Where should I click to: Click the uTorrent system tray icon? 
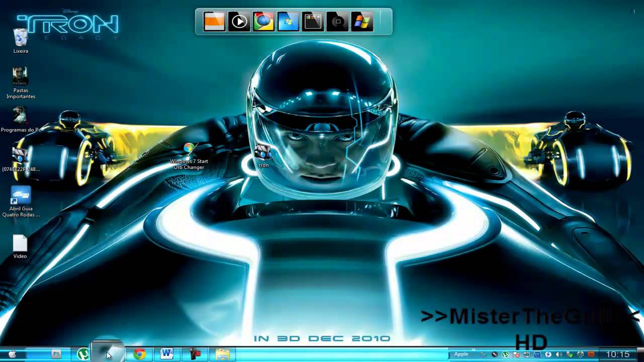pyautogui.click(x=505, y=354)
